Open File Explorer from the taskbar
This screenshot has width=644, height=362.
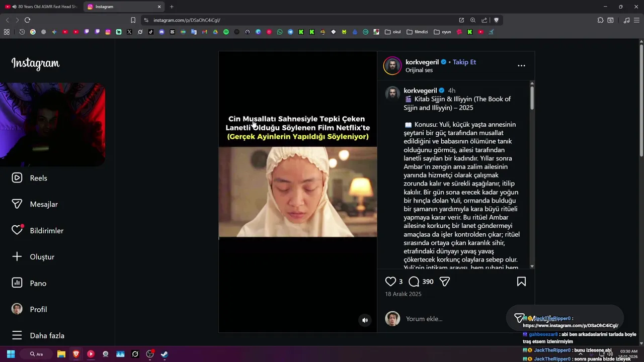61,354
